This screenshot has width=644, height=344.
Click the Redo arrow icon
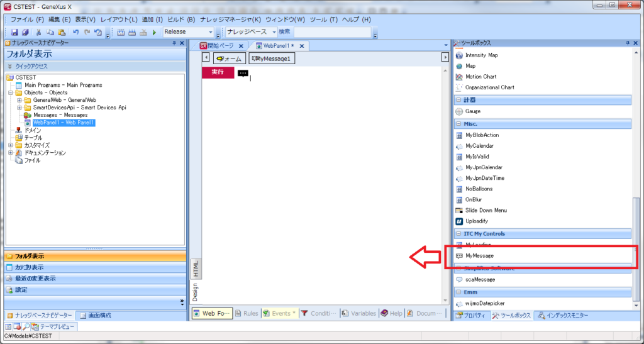87,32
